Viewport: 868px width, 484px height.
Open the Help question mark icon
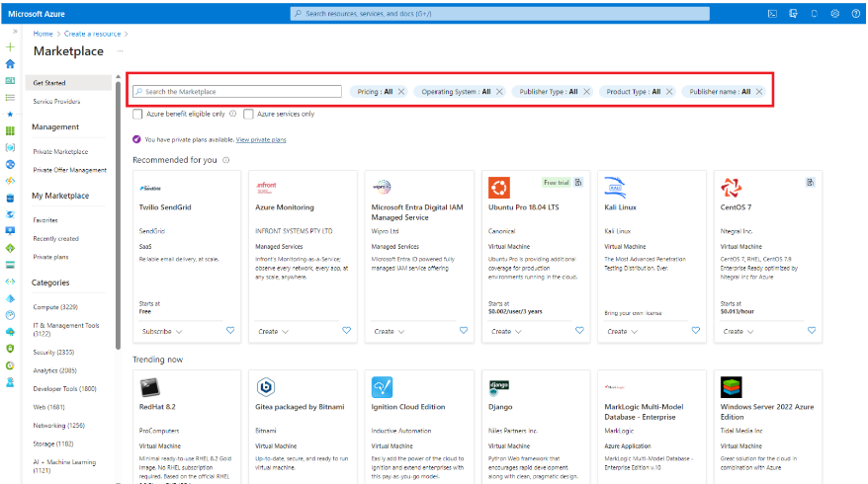coord(856,14)
